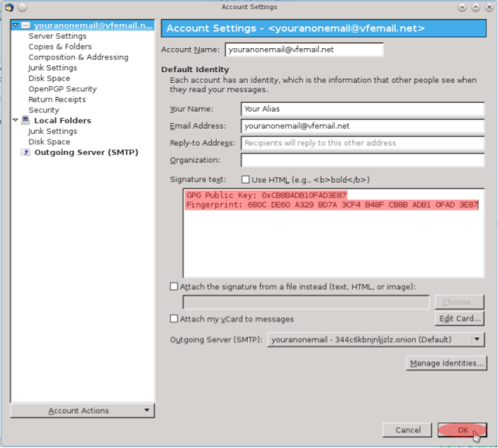Select Server Settings in the sidebar
This screenshot has height=448, width=498.
pyautogui.click(x=57, y=36)
